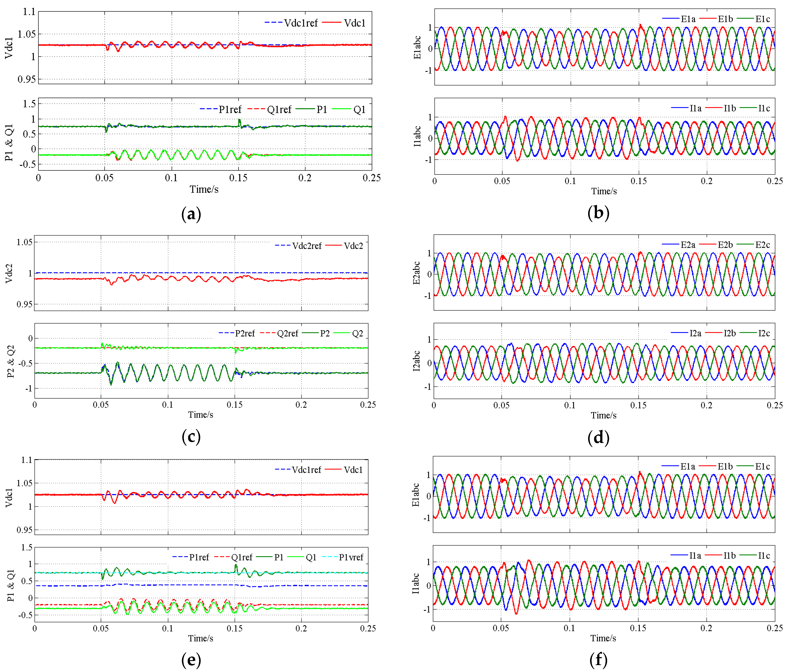This screenshot has width=789, height=672.
Task: Click the E2abc y-axis label
Action: tap(417, 273)
